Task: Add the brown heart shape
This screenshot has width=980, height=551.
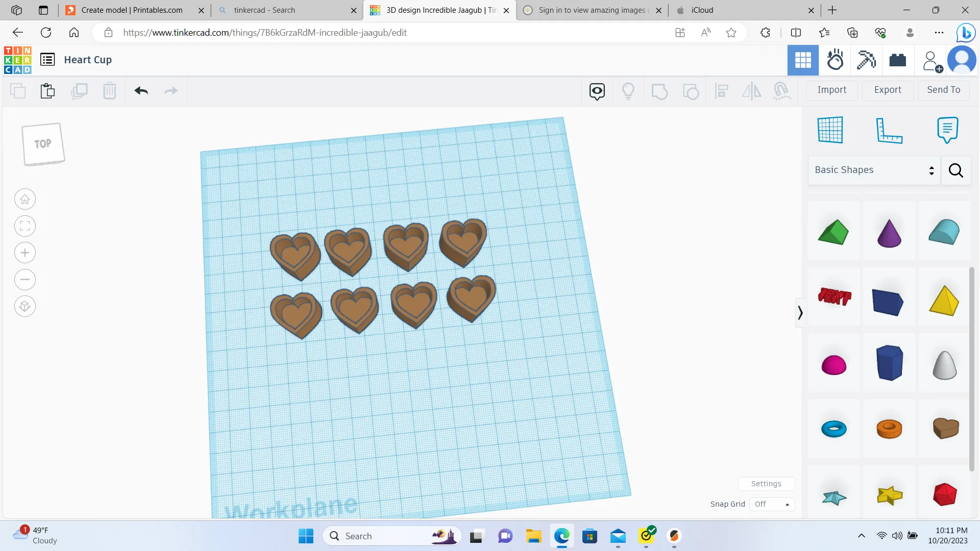Action: click(945, 428)
